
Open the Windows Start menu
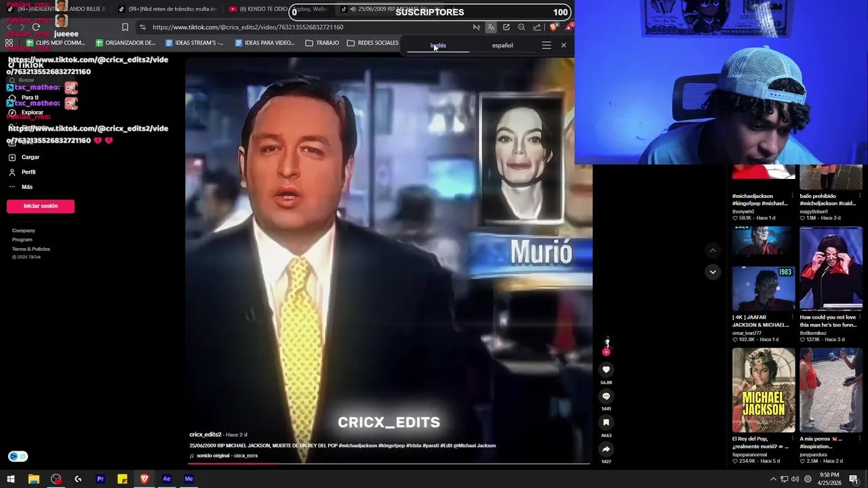click(x=11, y=479)
